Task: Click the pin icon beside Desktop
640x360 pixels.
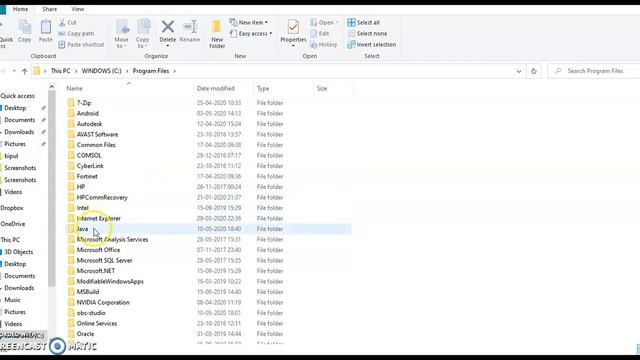Action: tap(43, 108)
